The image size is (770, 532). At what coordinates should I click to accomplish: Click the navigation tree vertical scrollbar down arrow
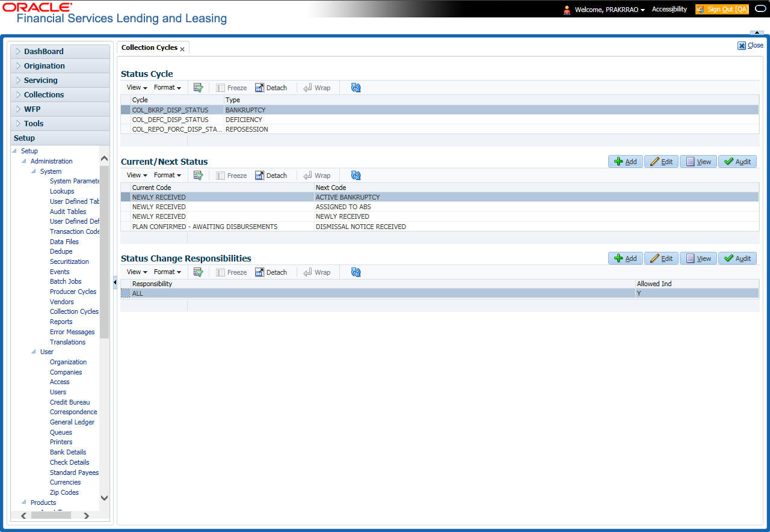pyautogui.click(x=104, y=497)
